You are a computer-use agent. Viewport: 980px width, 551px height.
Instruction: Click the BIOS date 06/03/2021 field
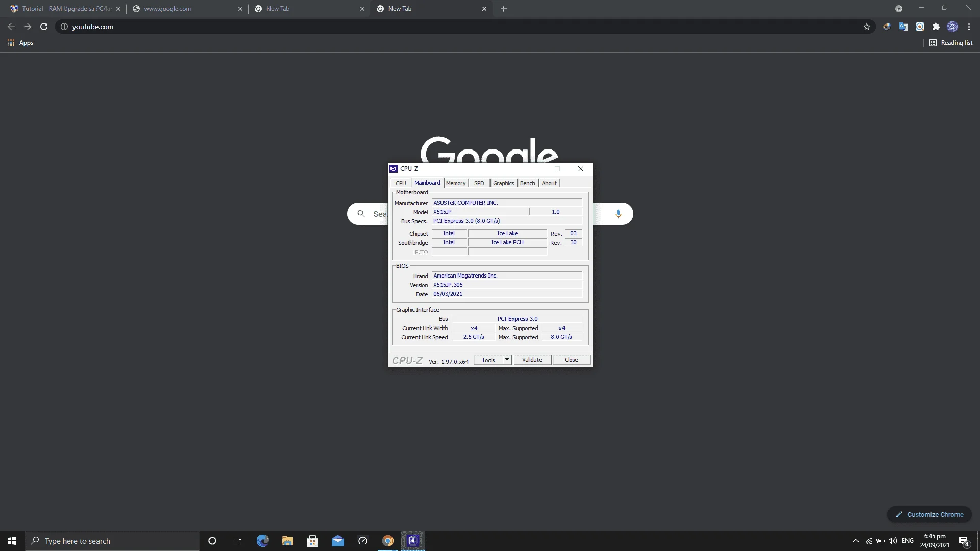point(507,294)
